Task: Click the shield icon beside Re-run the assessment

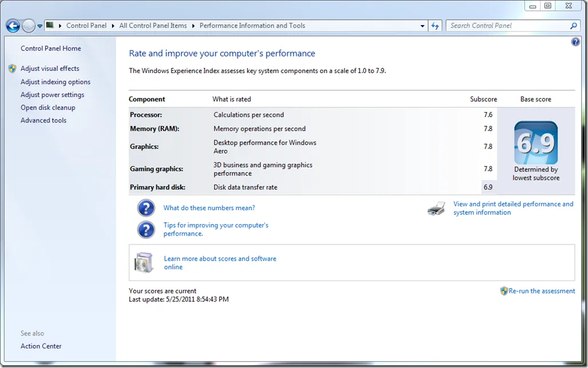Action: tap(504, 291)
